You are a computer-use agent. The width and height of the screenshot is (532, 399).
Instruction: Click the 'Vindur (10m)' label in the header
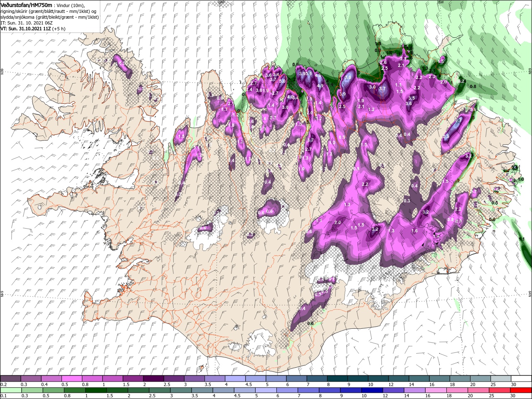70,5
